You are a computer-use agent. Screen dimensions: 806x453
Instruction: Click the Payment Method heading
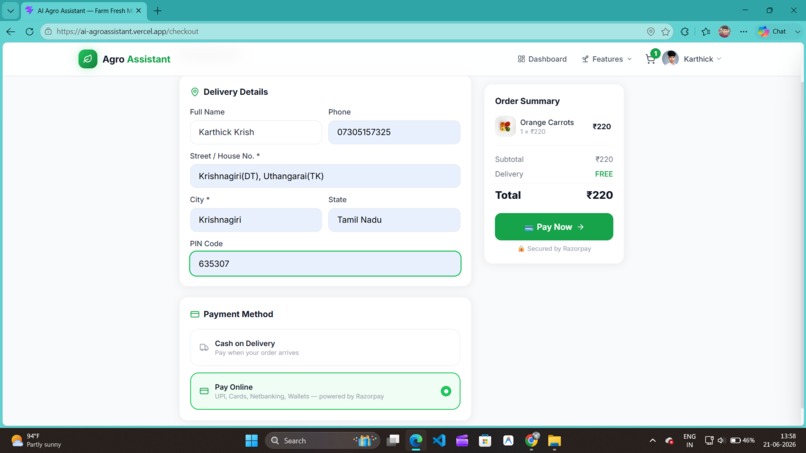click(x=238, y=314)
